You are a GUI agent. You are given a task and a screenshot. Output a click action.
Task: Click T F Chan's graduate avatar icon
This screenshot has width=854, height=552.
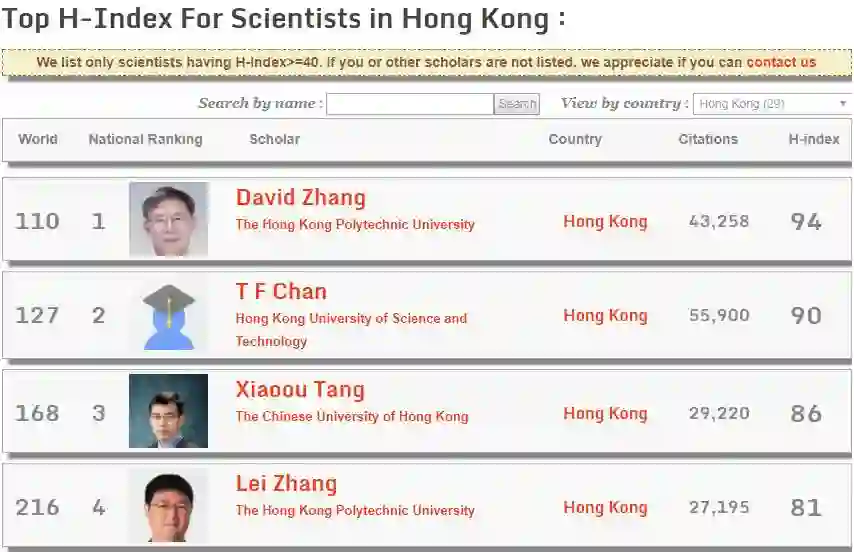(168, 316)
